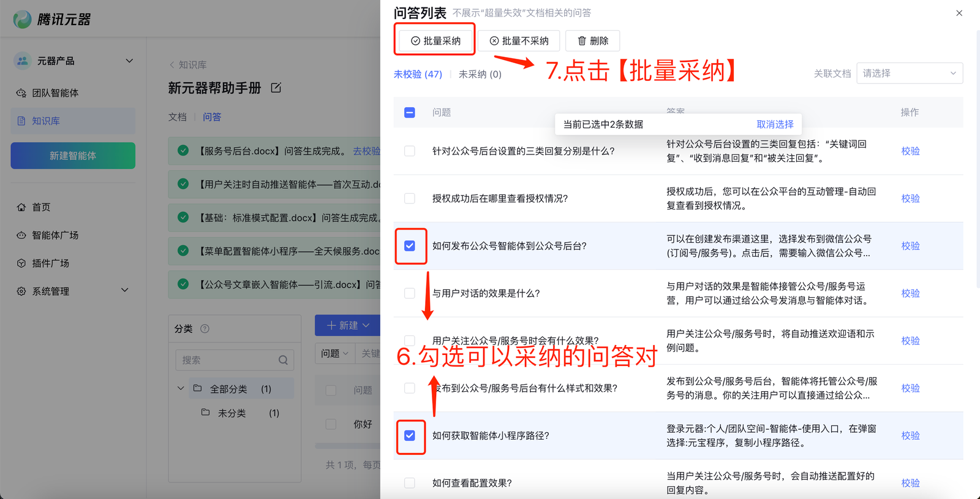Go to 首页 in the sidebar

click(41, 207)
